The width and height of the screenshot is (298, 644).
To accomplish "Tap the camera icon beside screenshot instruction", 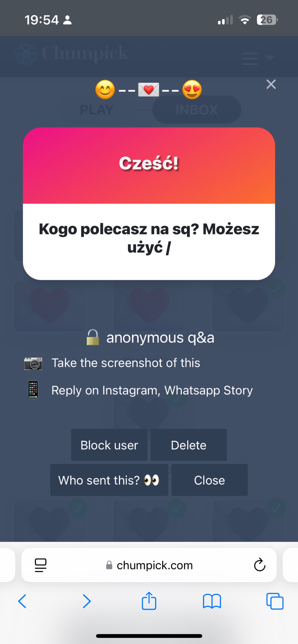I will [33, 363].
